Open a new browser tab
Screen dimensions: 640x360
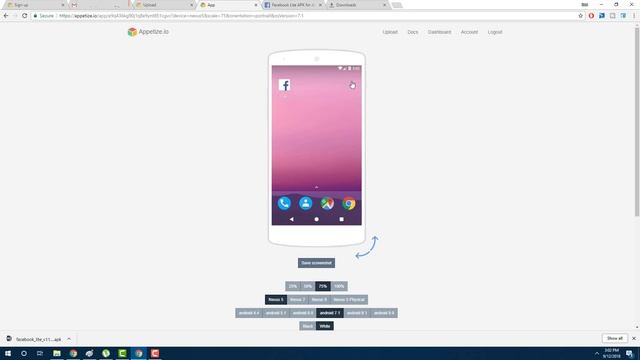click(397, 5)
